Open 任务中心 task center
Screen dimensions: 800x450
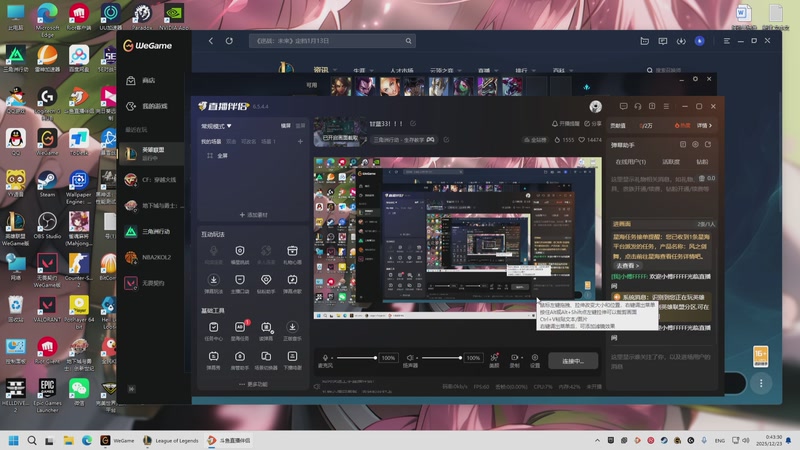[x=213, y=330]
